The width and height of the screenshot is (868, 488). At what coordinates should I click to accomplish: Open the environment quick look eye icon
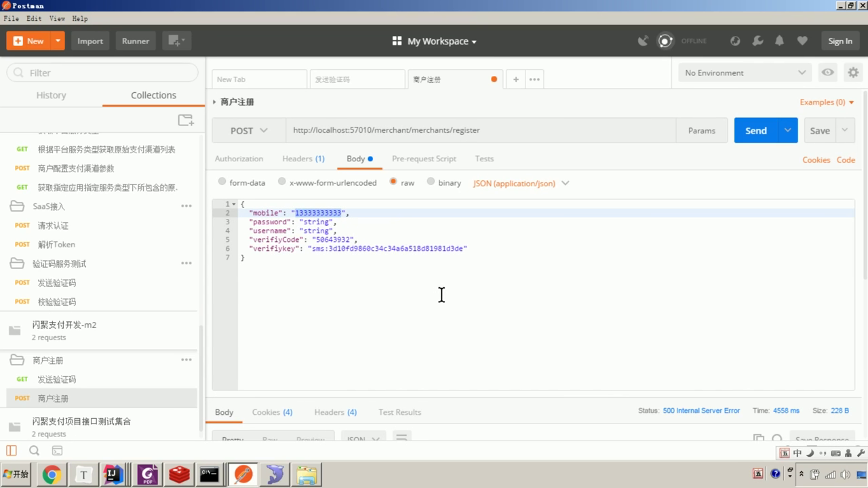point(827,73)
